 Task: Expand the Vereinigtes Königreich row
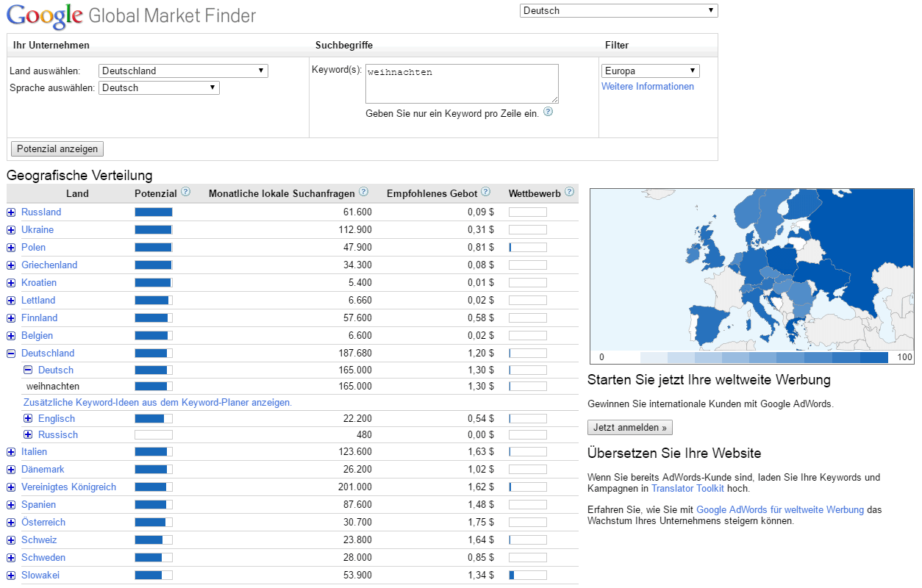tap(11, 487)
